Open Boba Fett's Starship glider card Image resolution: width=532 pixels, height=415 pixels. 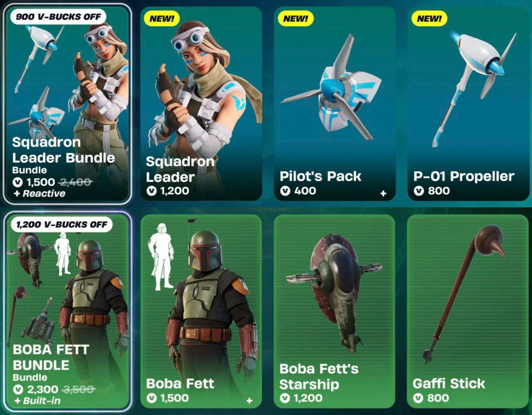click(335, 311)
